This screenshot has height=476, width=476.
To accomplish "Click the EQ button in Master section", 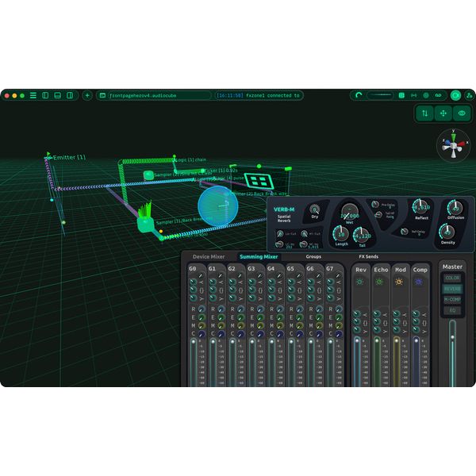I will pos(452,310).
